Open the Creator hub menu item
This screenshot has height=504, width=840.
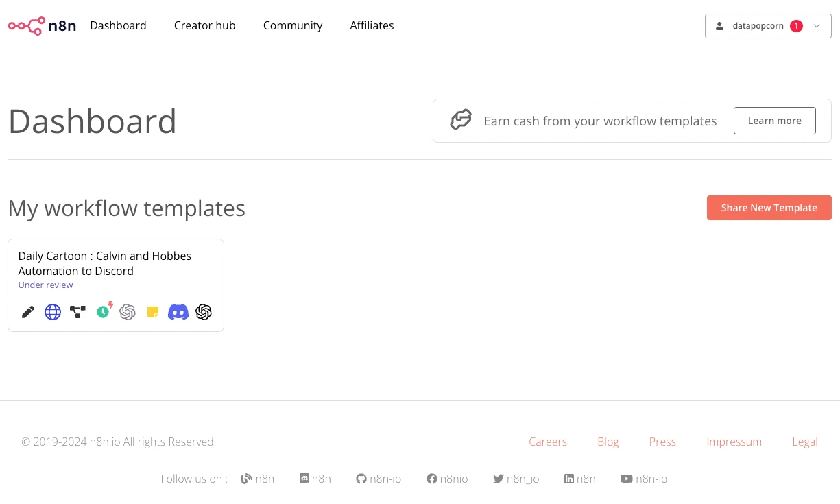pyautogui.click(x=204, y=25)
